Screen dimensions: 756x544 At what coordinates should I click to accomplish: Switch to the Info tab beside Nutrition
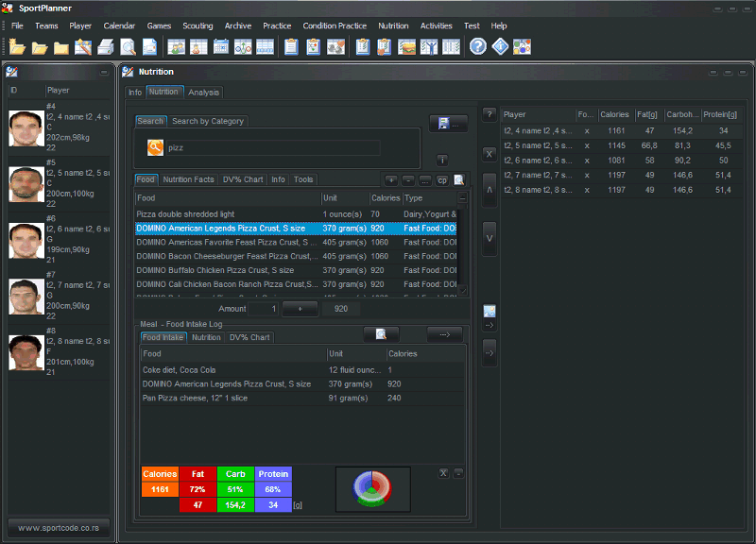135,93
